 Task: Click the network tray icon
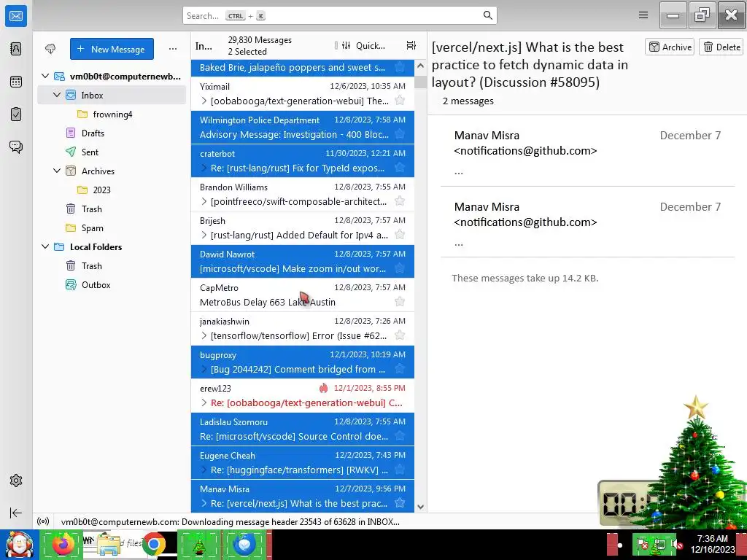[x=661, y=545]
